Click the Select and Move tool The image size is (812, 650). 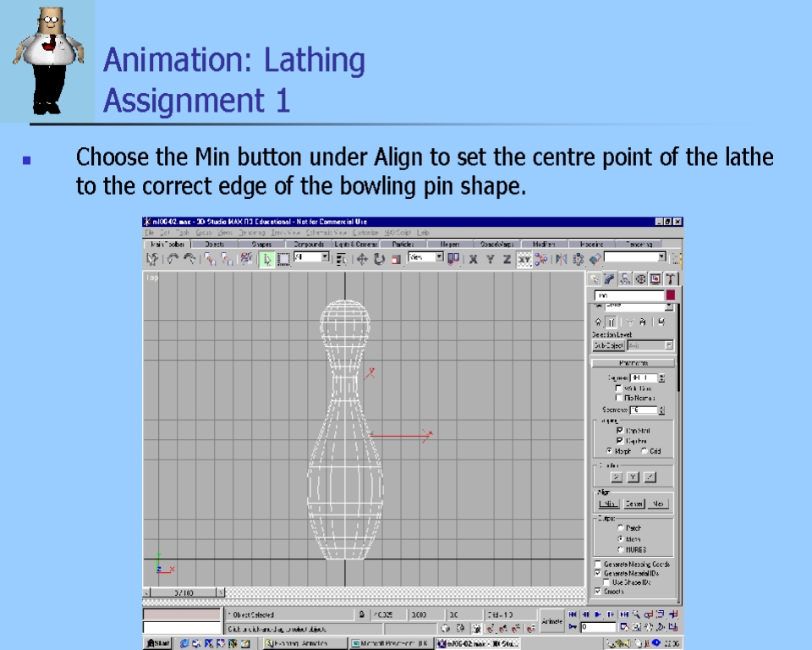coord(362,259)
